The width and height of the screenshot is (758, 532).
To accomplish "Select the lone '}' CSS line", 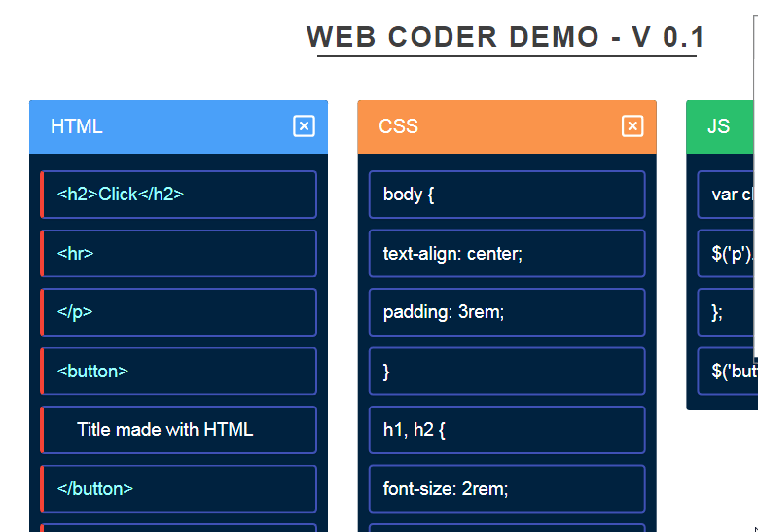I will point(507,372).
